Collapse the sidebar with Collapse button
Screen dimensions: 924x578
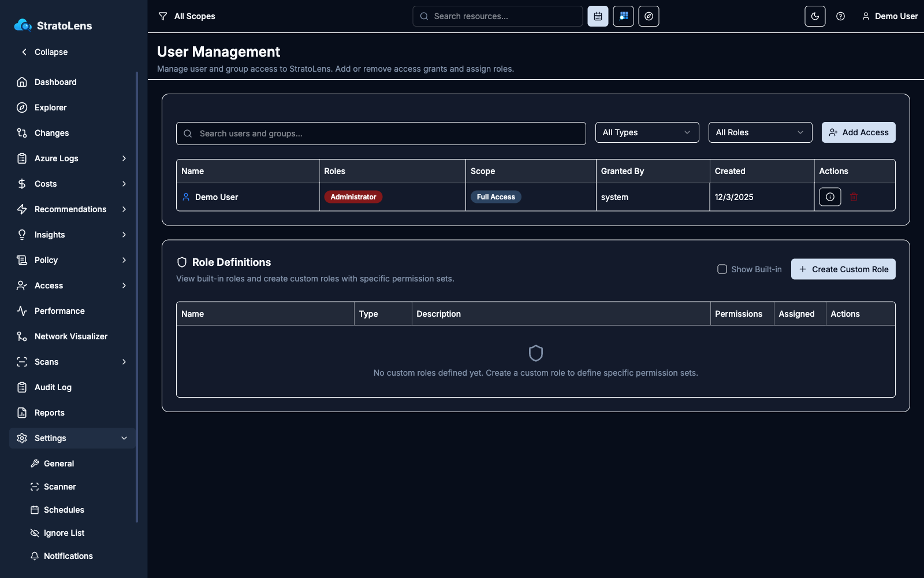coord(44,52)
